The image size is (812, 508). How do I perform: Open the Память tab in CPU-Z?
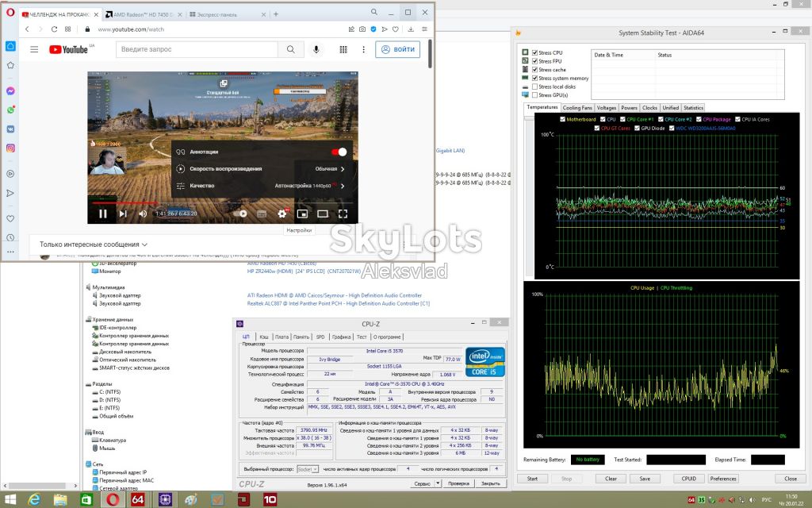point(301,337)
